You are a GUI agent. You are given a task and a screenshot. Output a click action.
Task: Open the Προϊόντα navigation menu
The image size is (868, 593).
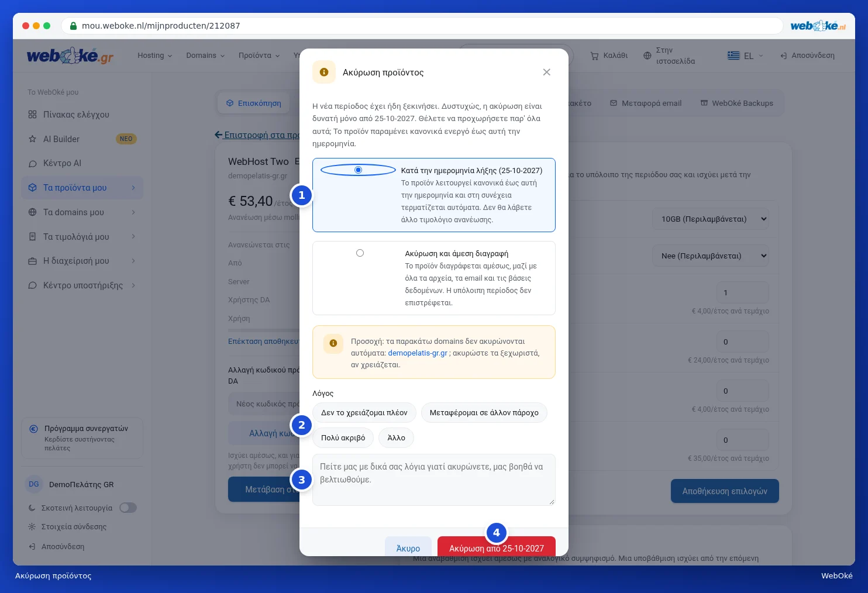[x=259, y=56]
